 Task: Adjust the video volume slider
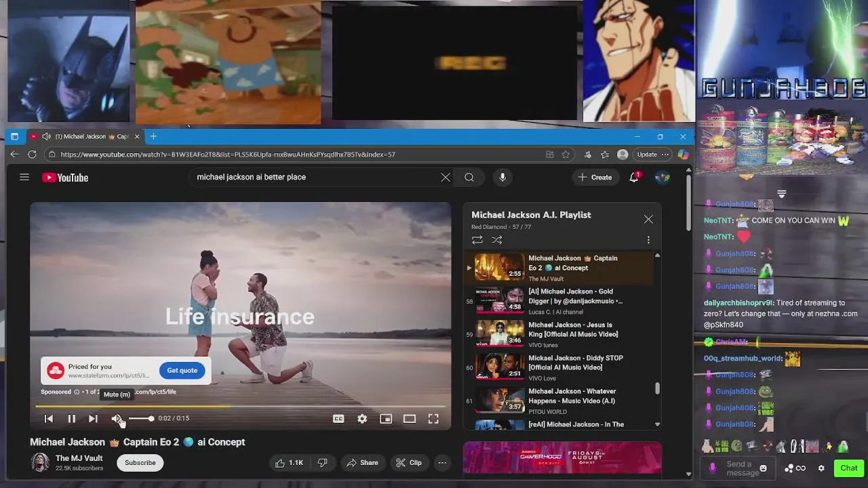coord(140,419)
